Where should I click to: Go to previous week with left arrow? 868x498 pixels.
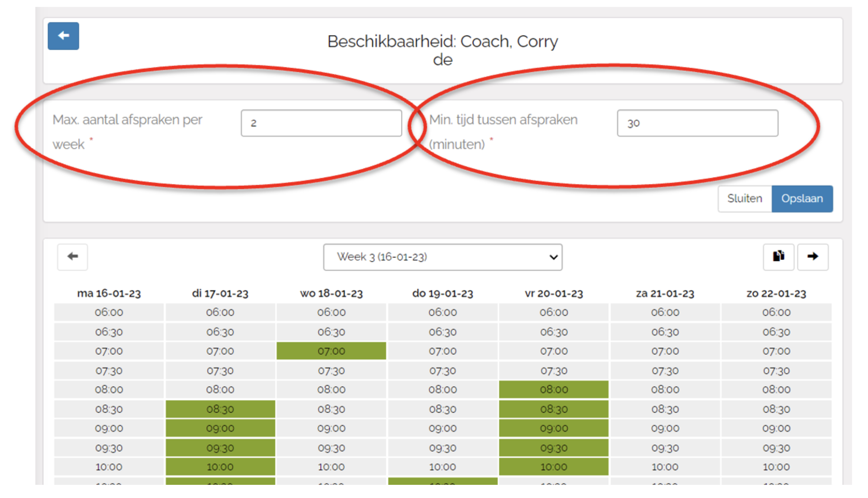pos(72,257)
